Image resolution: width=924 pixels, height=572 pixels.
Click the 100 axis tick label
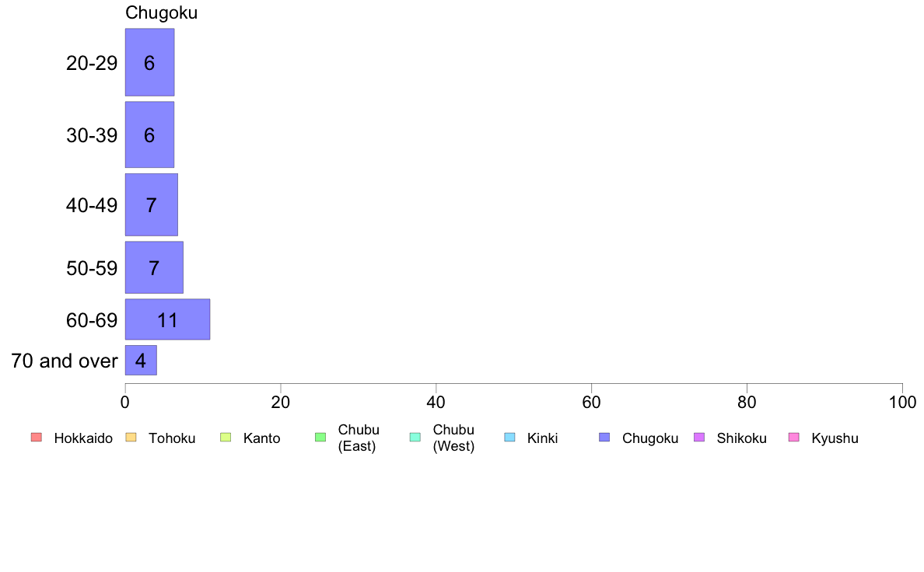pyautogui.click(x=902, y=403)
